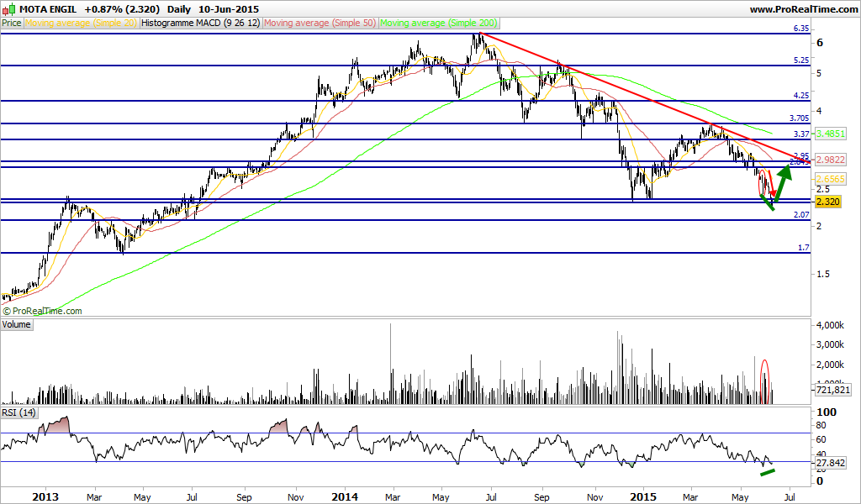The height and width of the screenshot is (504, 861).
Task: Click the 4,000k tick on volume axis
Action: 830,325
